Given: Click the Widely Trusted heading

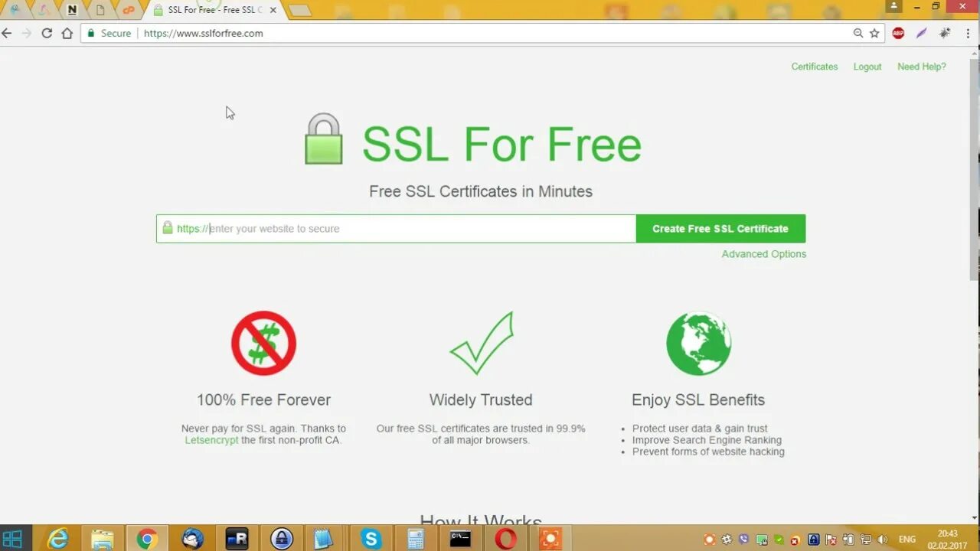Looking at the screenshot, I should click(481, 399).
